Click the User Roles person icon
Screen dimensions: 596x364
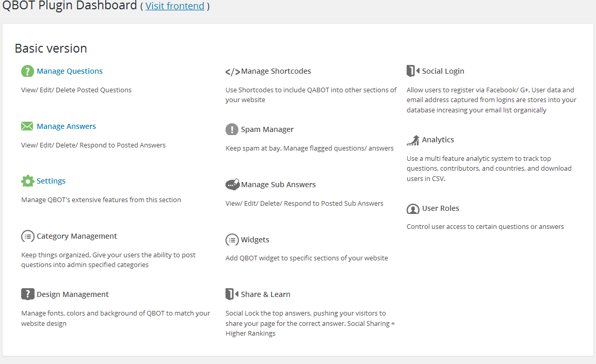413,209
